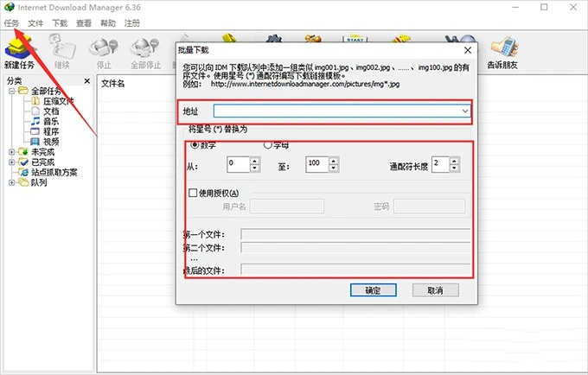Viewport: 588px width, 375px height.
Task: Expand the 队列 tree node
Action: [11, 183]
